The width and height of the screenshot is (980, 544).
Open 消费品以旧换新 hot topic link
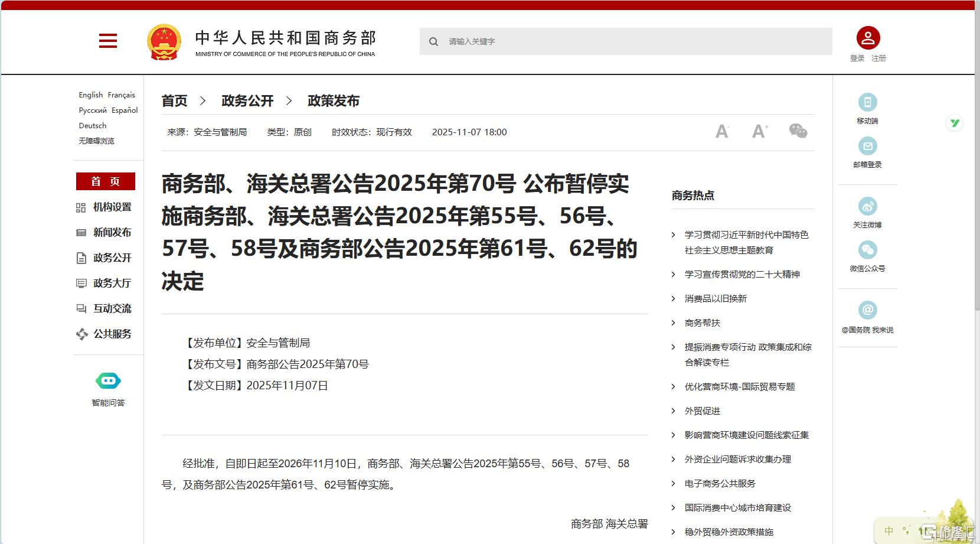coord(716,299)
